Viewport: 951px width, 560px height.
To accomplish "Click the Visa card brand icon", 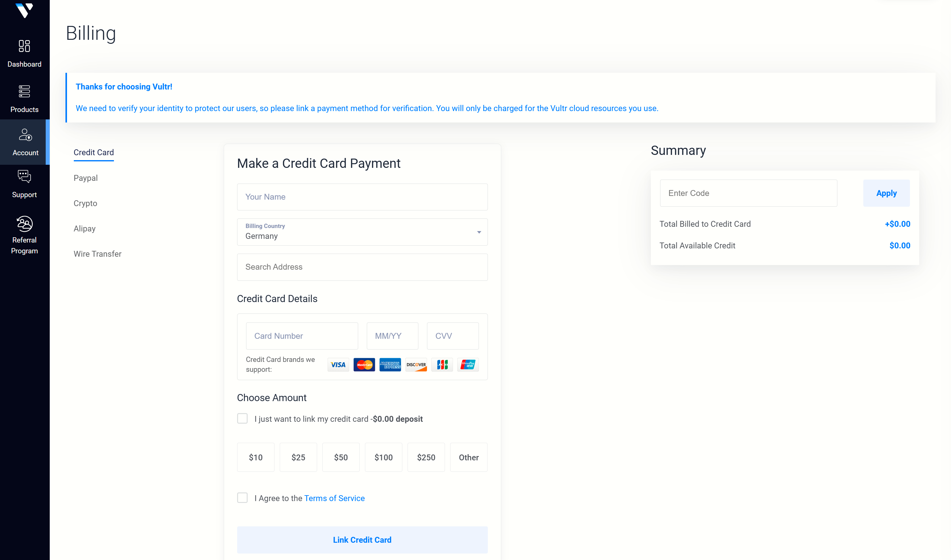I will pos(338,365).
